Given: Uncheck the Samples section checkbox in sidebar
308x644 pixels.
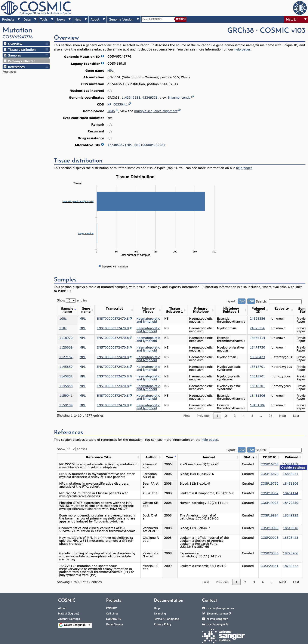Looking at the screenshot, I should [x=5, y=55].
